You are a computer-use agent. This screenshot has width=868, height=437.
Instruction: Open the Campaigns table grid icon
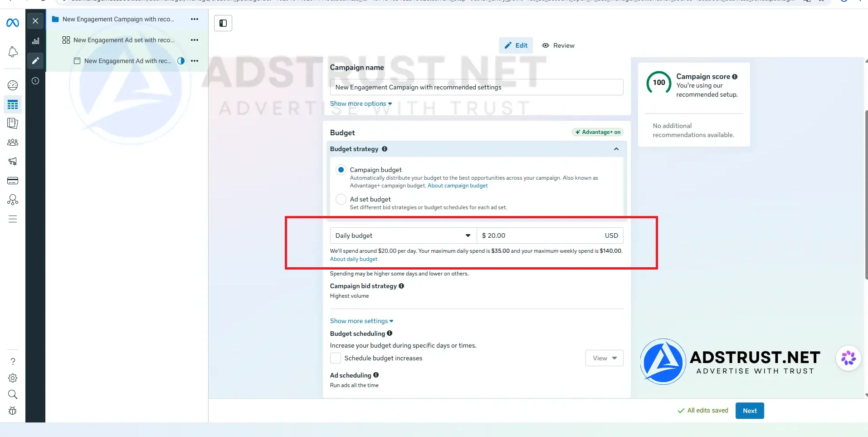point(13,105)
